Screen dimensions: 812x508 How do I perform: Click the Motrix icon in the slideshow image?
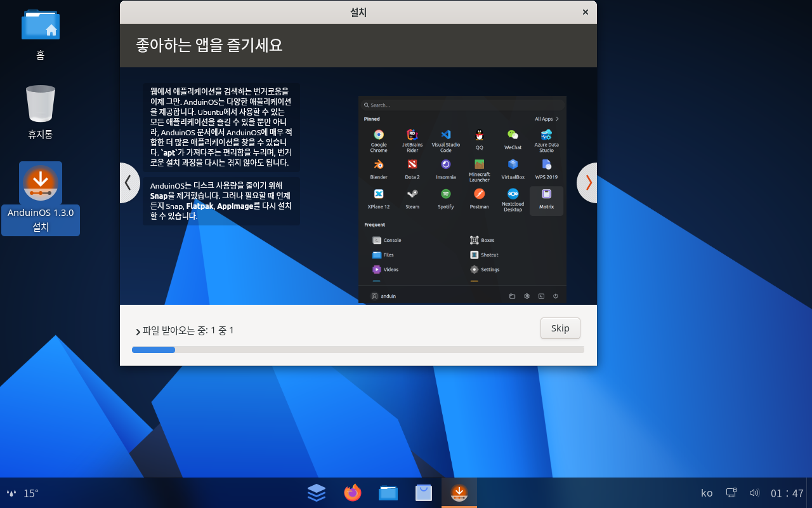(x=546, y=194)
